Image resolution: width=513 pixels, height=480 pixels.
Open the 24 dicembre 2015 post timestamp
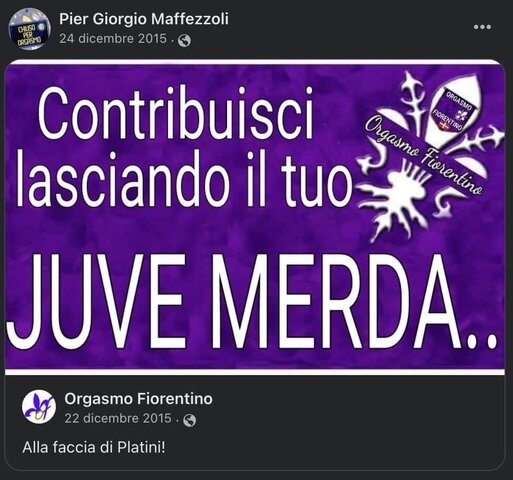[113, 39]
